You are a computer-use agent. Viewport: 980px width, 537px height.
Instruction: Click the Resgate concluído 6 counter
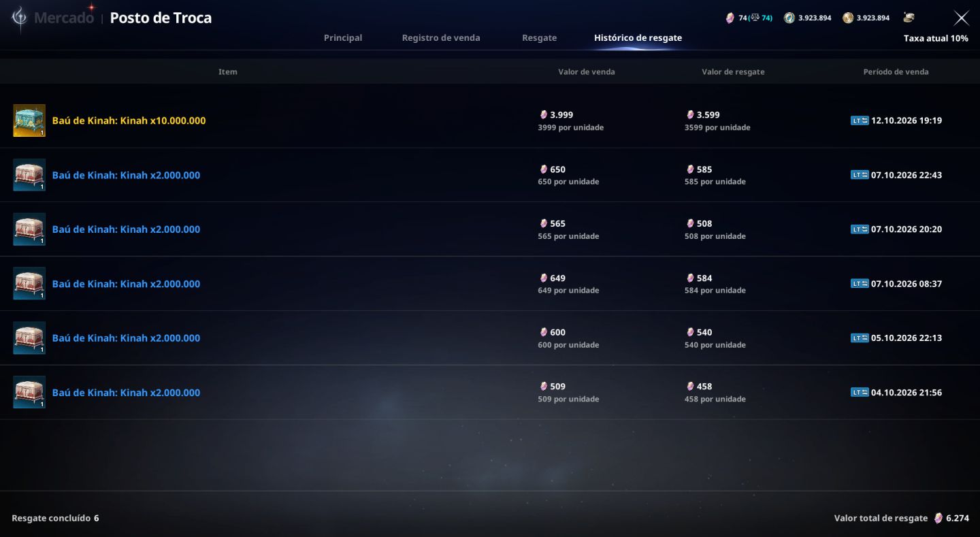click(55, 518)
